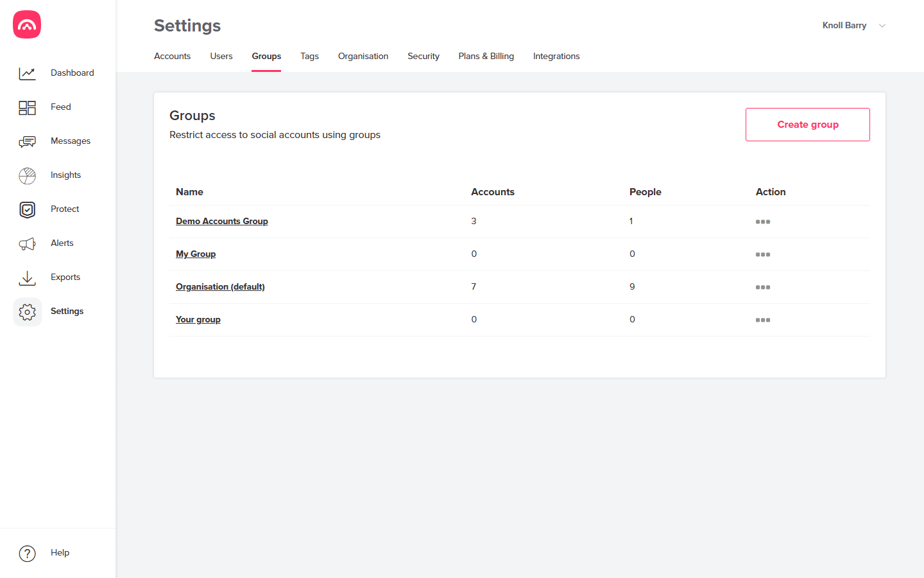Open the Exports download icon
The width and height of the screenshot is (924, 578).
[x=27, y=277]
